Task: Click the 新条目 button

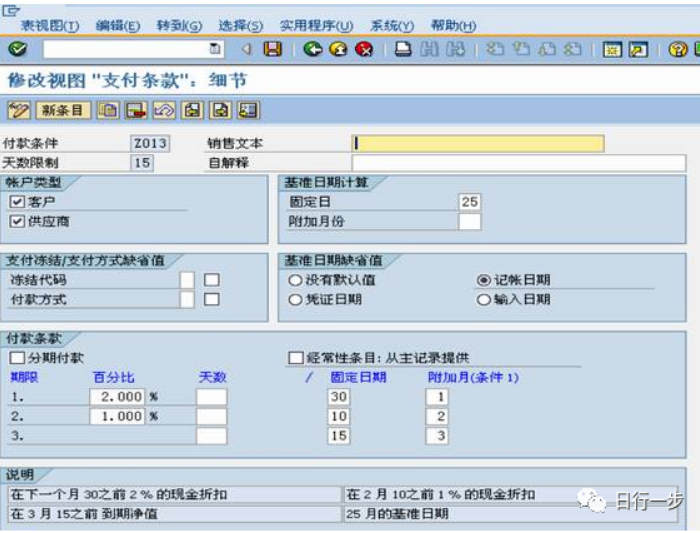Action: [63, 110]
